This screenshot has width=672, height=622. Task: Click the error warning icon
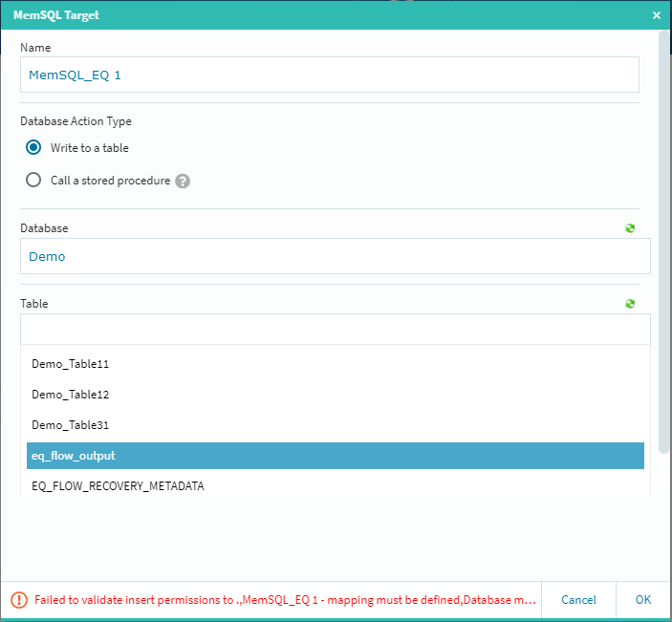coord(19,600)
